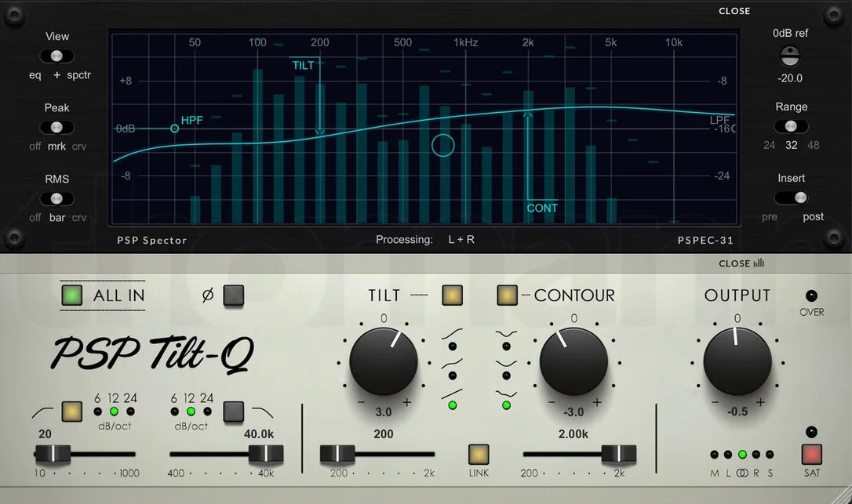Select the S channel mode LED
852x504 pixels.
pos(770,455)
